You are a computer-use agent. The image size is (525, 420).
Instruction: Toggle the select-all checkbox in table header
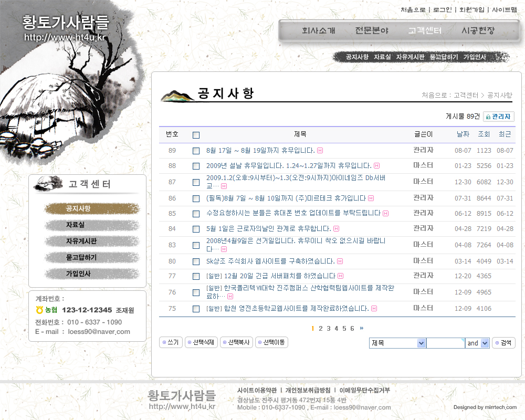tap(196, 135)
